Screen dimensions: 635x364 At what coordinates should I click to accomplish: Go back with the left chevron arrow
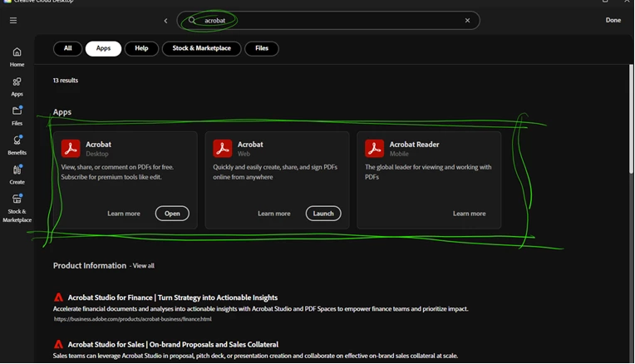point(165,21)
